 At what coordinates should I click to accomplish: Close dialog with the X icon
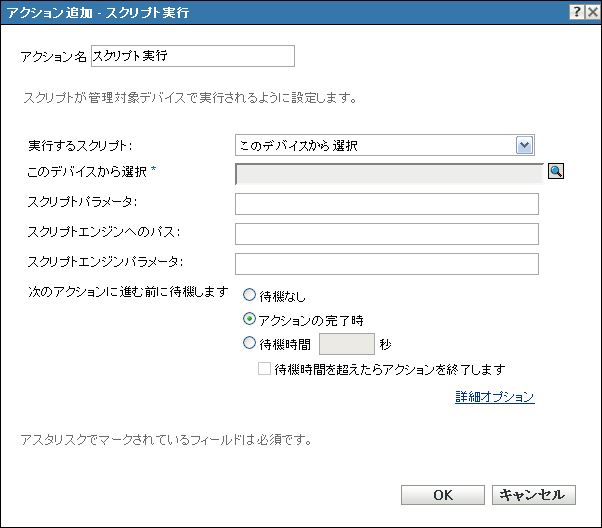point(593,12)
